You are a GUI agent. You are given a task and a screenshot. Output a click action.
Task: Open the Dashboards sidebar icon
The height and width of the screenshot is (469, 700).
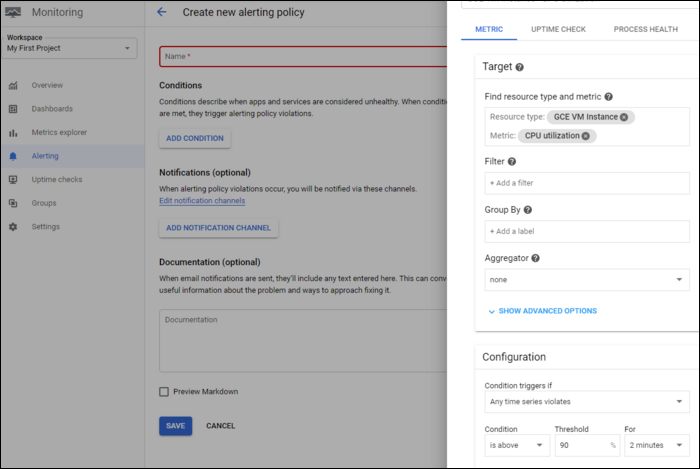pos(13,109)
